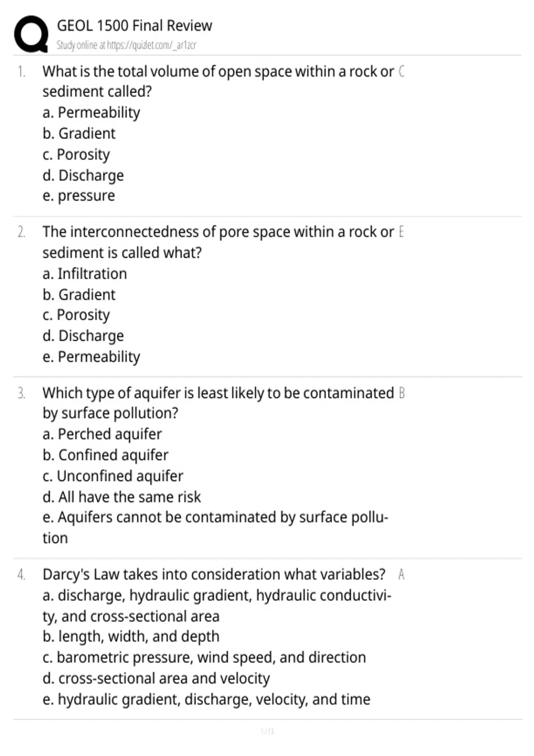Choose 'd. cross-sectional area and velocity'
534x756 pixels.
click(x=156, y=678)
